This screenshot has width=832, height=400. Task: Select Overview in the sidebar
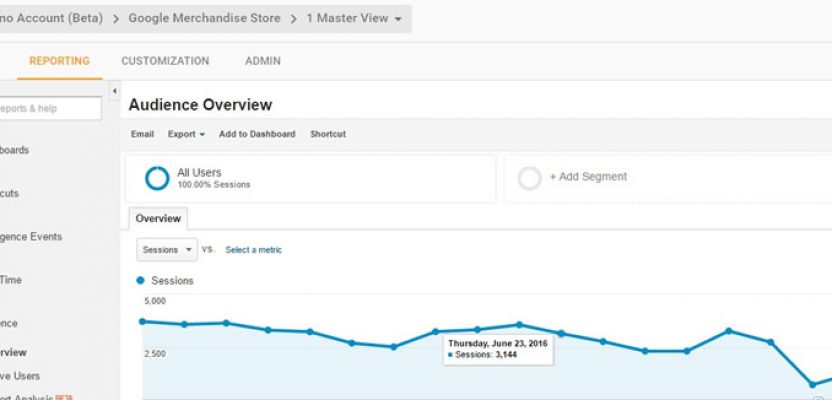point(13,352)
